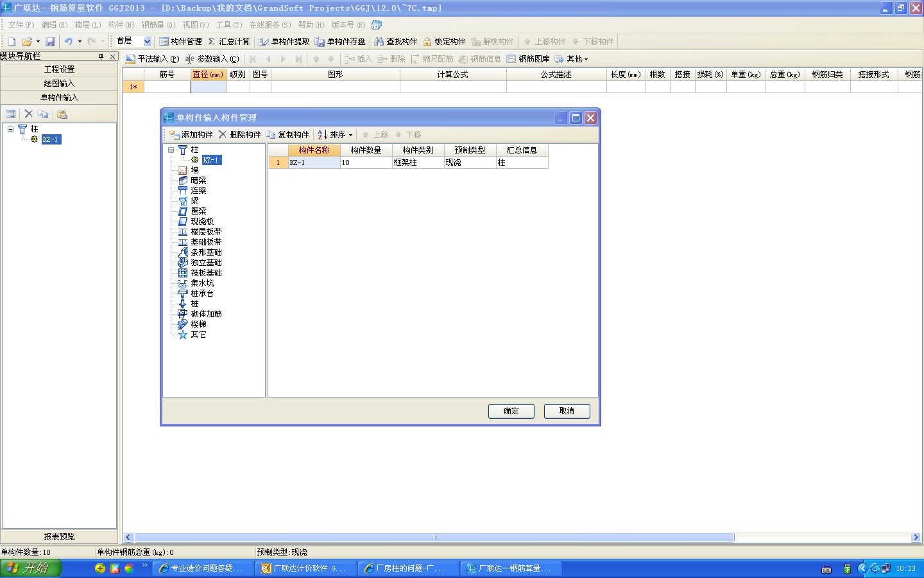Image resolution: width=924 pixels, height=578 pixels.
Task: Open 钢筋图库 from the toolbar
Action: pyautogui.click(x=528, y=59)
